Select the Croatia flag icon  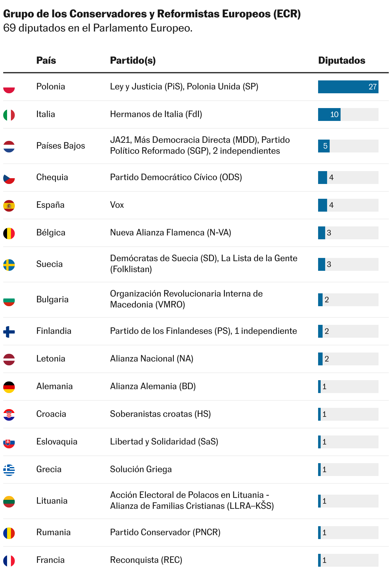[9, 415]
